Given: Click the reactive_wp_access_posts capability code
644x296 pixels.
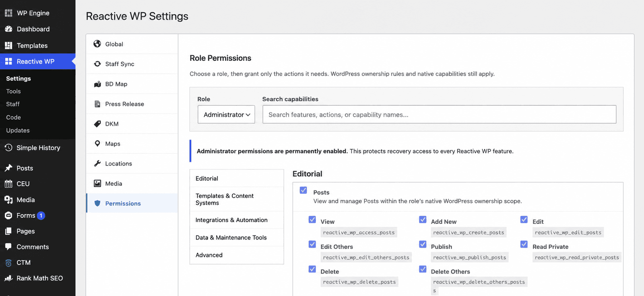Looking at the screenshot, I should tap(359, 232).
